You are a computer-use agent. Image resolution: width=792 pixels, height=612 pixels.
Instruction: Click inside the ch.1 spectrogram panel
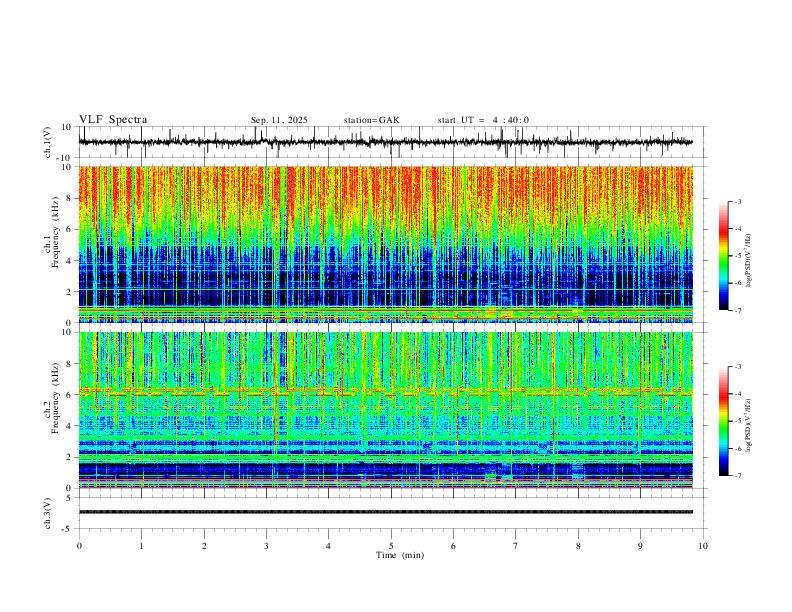click(385, 244)
